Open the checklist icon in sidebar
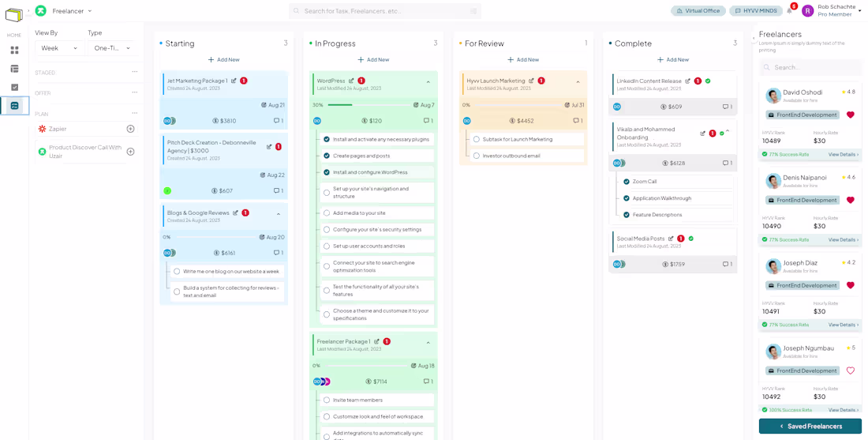Screen dimensions: 868x440 (x=14, y=87)
